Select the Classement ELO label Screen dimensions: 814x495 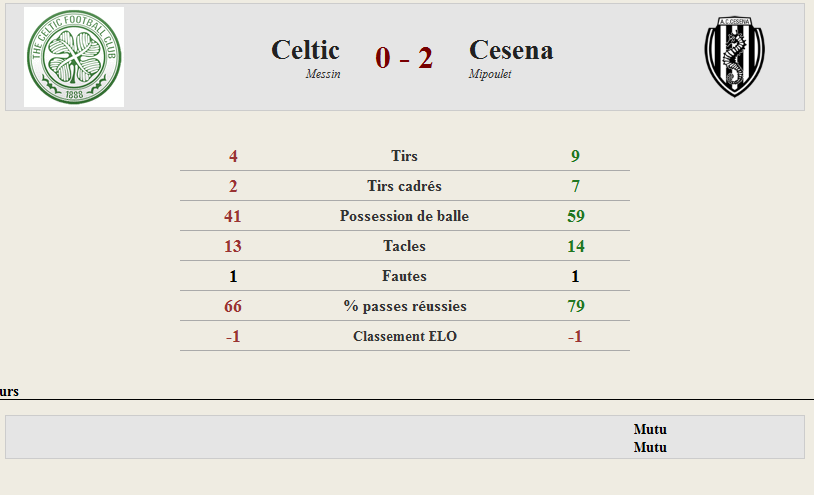405,336
